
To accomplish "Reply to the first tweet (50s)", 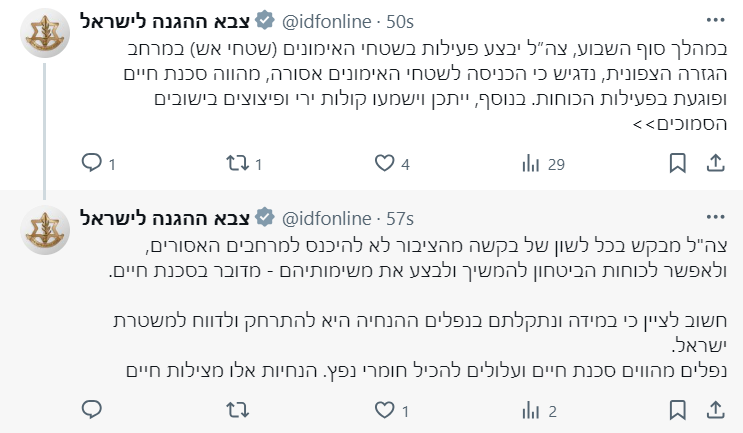I will 92,163.
